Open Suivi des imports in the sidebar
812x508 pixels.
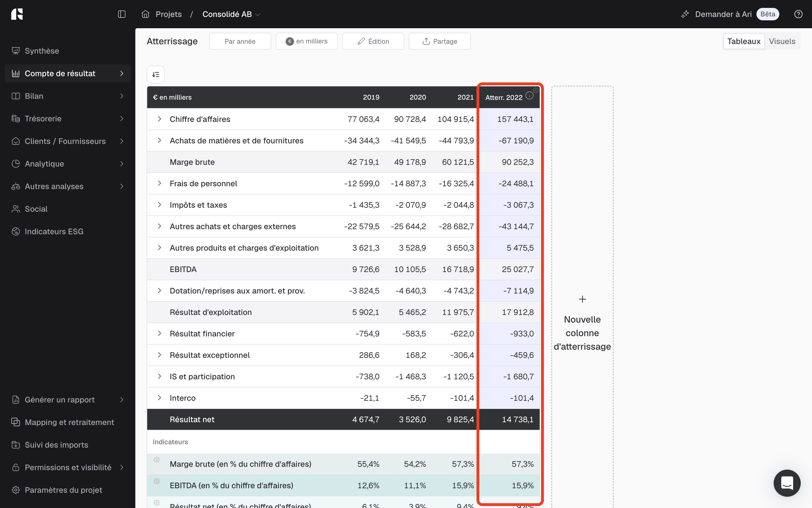coord(68,444)
